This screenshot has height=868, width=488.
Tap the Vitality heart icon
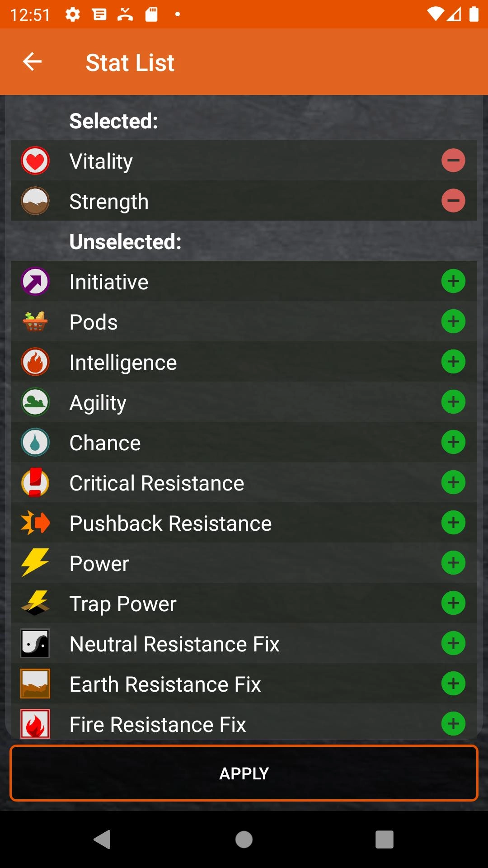[35, 161]
